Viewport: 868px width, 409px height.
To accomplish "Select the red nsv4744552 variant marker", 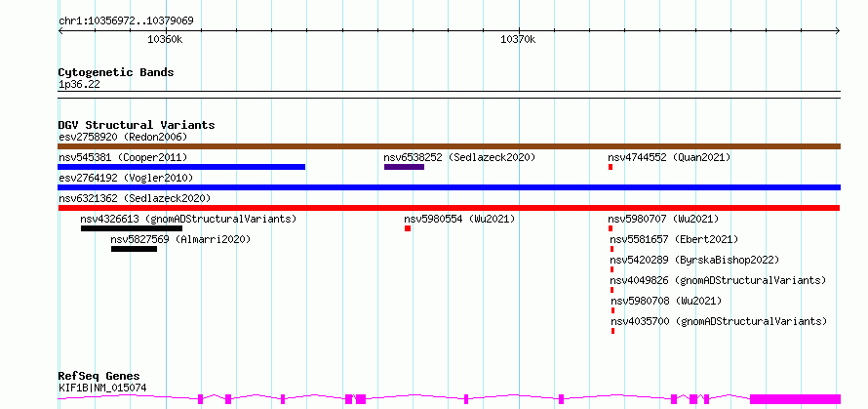I will coord(611,167).
